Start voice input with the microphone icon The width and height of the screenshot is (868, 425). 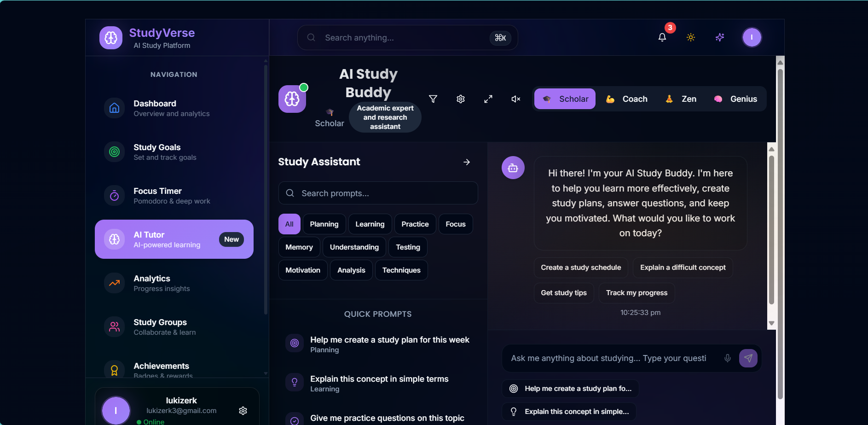tap(728, 358)
